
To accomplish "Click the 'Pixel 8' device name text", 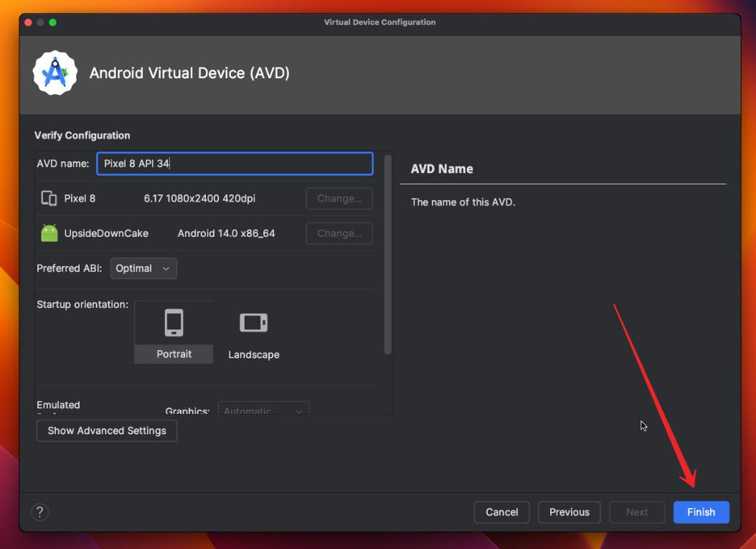I will pos(80,198).
